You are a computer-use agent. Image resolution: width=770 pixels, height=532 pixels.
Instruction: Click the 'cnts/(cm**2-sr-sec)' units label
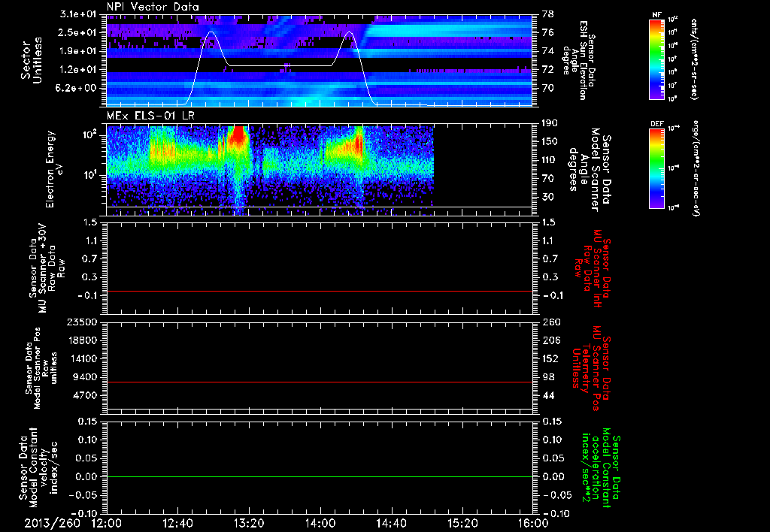point(694,59)
